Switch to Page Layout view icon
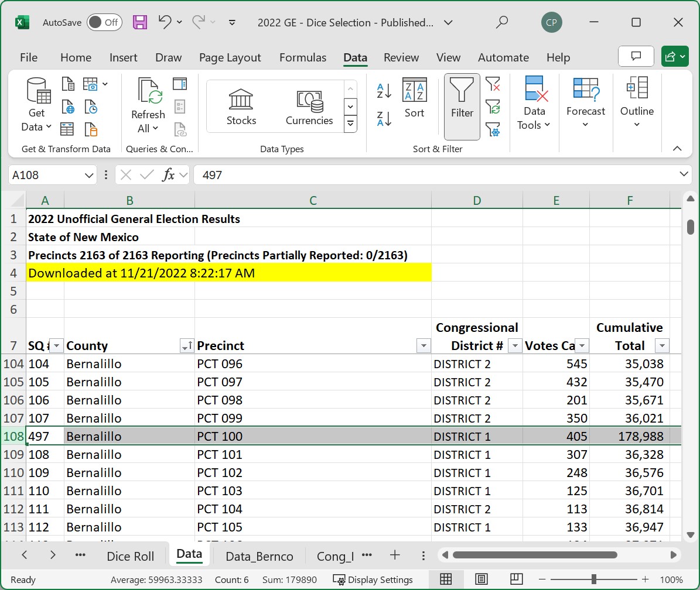700x590 pixels. coord(482,579)
